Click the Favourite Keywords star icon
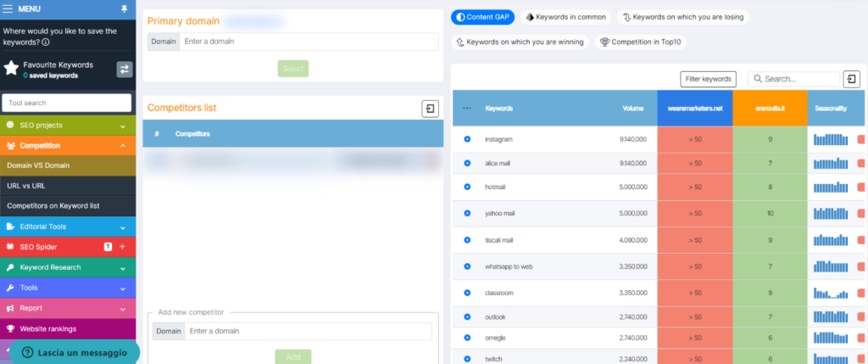The height and width of the screenshot is (364, 868). [x=11, y=68]
